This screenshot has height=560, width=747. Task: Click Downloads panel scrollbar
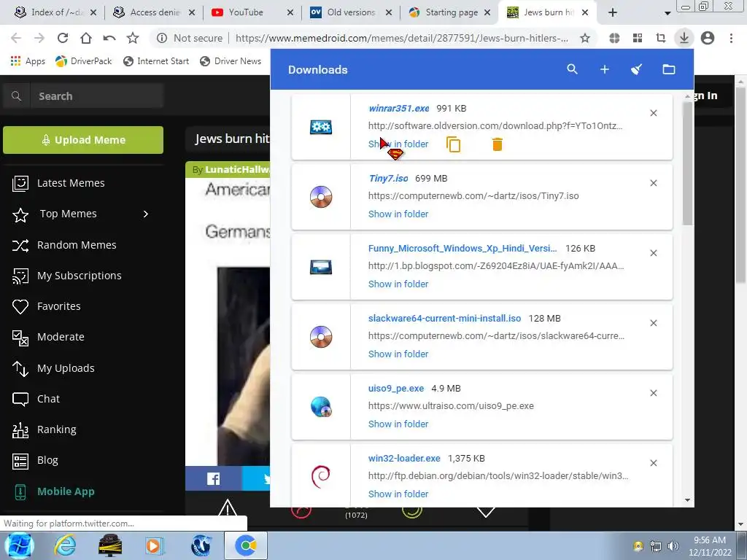687,163
